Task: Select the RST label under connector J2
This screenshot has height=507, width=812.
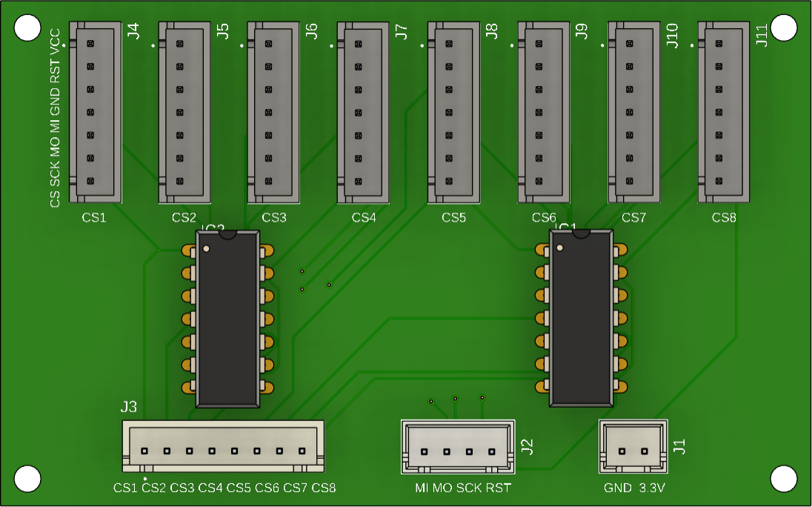Action: pos(499,488)
